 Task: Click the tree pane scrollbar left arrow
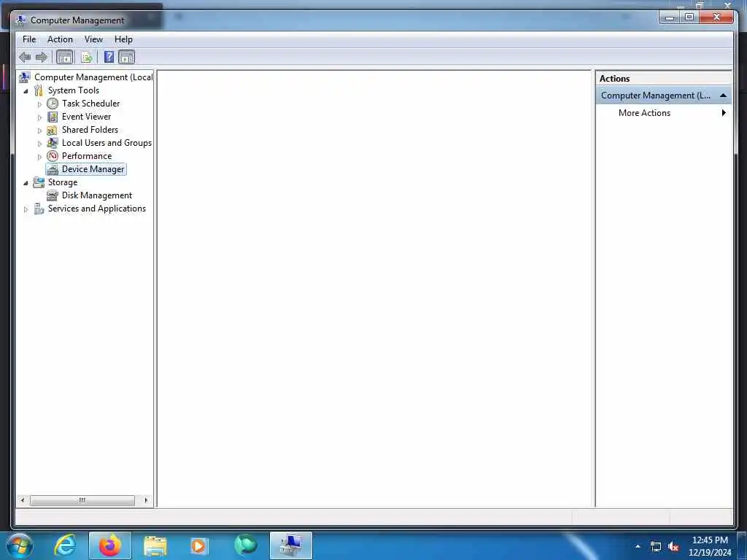pyautogui.click(x=23, y=500)
